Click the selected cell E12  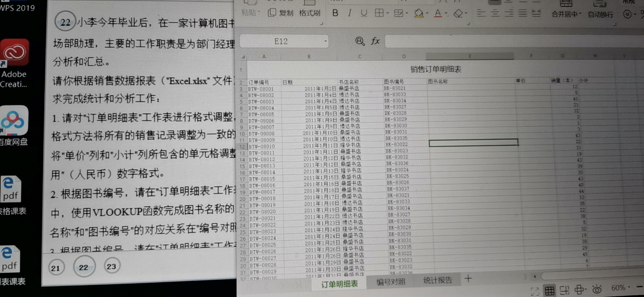[473, 143]
